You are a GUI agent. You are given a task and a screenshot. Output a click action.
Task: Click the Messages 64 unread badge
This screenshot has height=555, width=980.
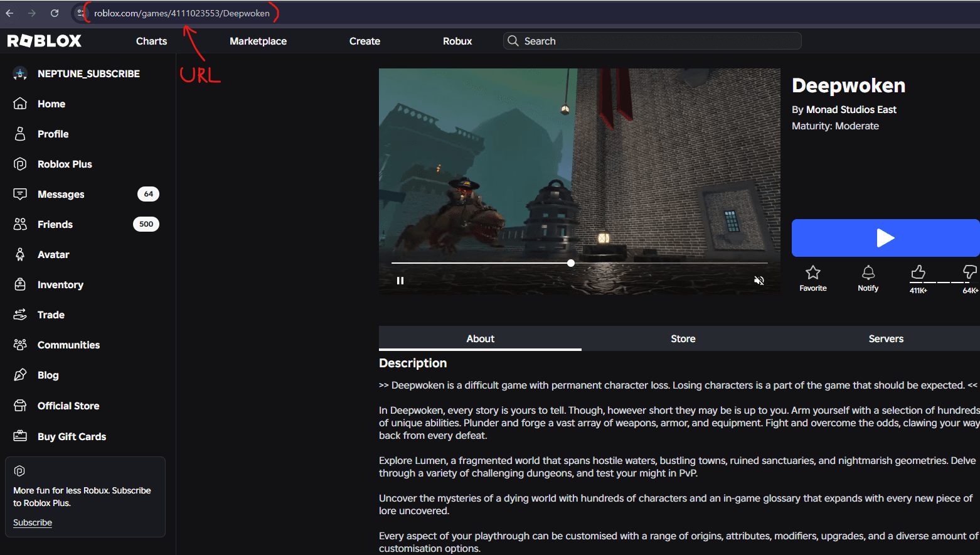[x=148, y=194]
